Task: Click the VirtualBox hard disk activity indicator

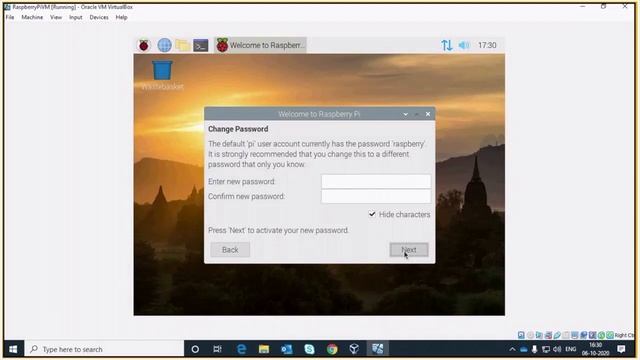Action: coord(521,335)
